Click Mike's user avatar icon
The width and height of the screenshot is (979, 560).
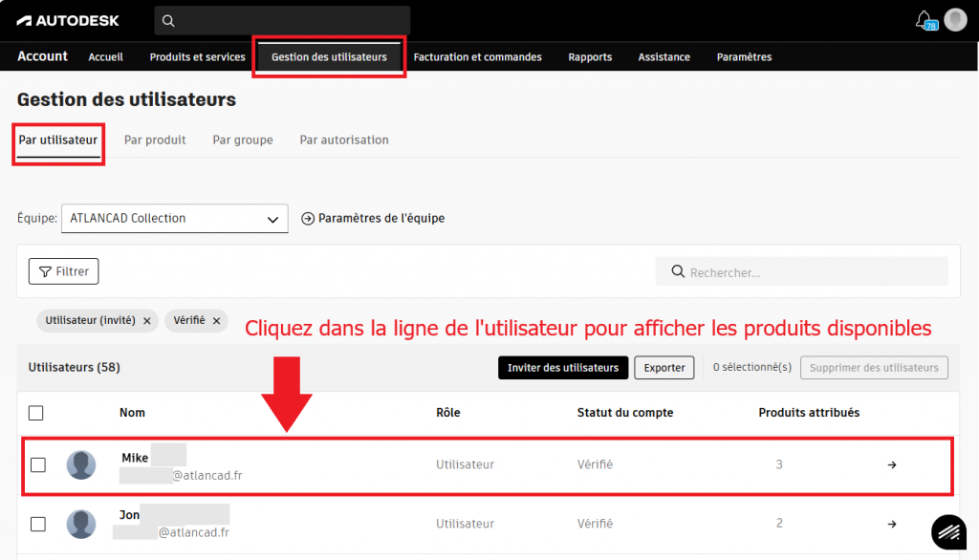click(x=81, y=465)
